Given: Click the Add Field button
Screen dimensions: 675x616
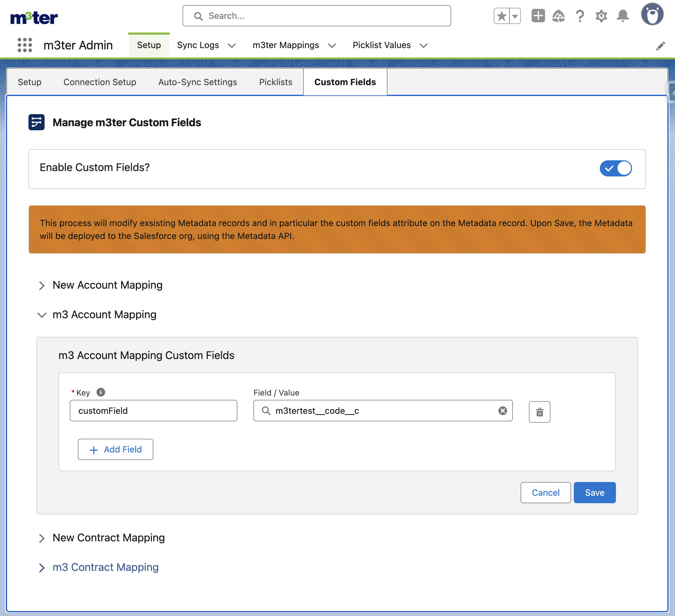Looking at the screenshot, I should [115, 449].
